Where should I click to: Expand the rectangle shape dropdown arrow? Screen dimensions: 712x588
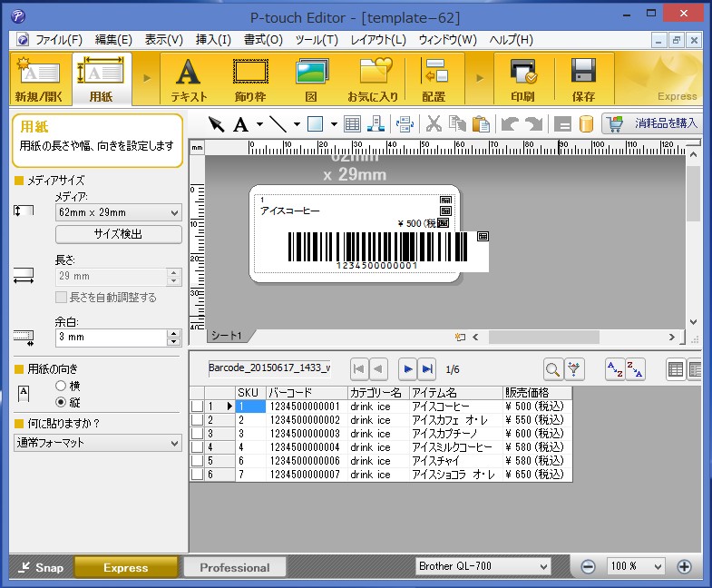(334, 123)
